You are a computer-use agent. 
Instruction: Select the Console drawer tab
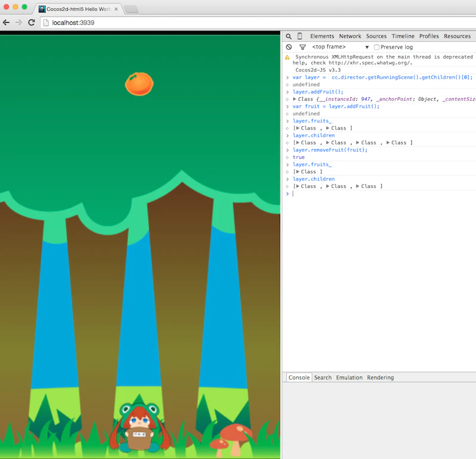(x=299, y=377)
